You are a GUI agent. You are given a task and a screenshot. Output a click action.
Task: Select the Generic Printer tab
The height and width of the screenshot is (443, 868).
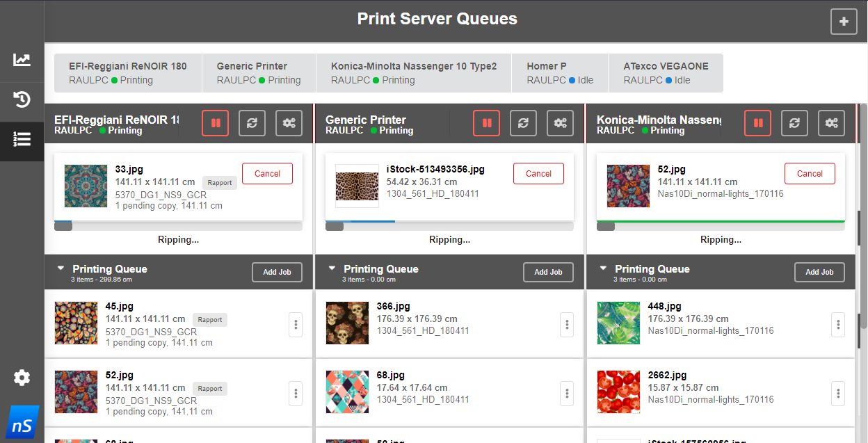coord(259,73)
